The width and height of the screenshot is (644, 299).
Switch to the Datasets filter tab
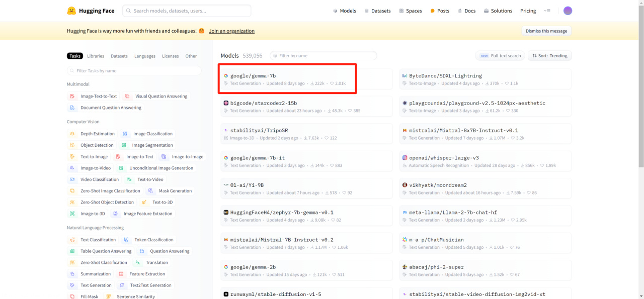tap(119, 56)
